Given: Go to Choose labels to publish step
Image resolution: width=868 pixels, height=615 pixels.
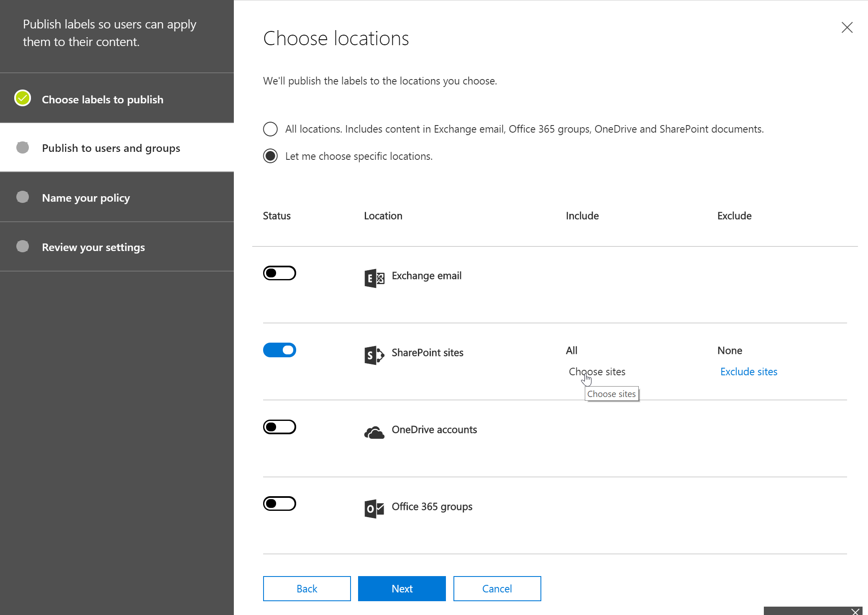Looking at the screenshot, I should tap(102, 100).
